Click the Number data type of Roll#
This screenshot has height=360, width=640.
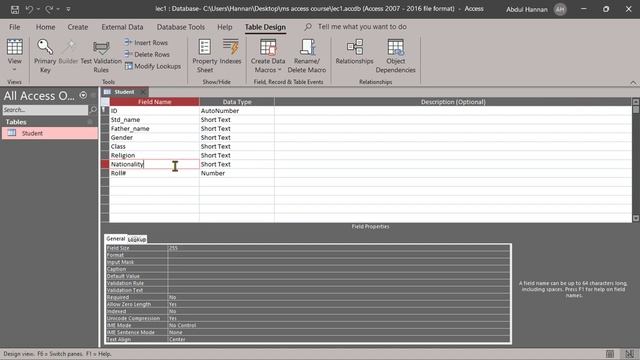pos(237,173)
